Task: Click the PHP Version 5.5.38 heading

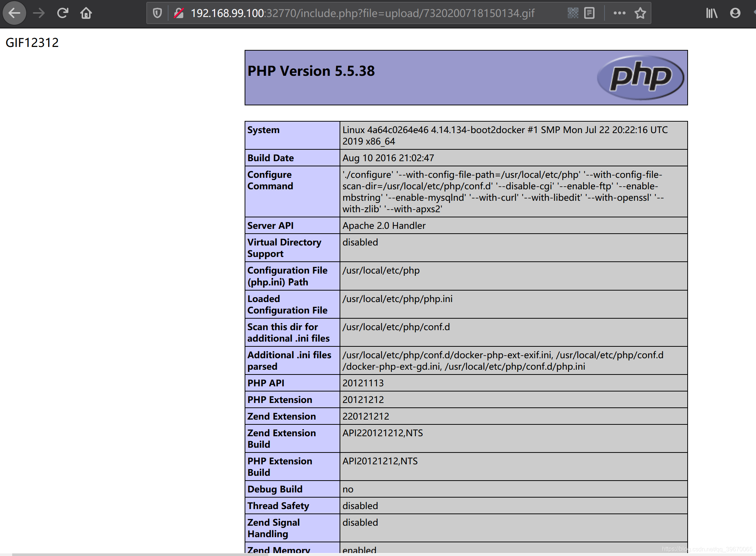Action: pyautogui.click(x=311, y=71)
